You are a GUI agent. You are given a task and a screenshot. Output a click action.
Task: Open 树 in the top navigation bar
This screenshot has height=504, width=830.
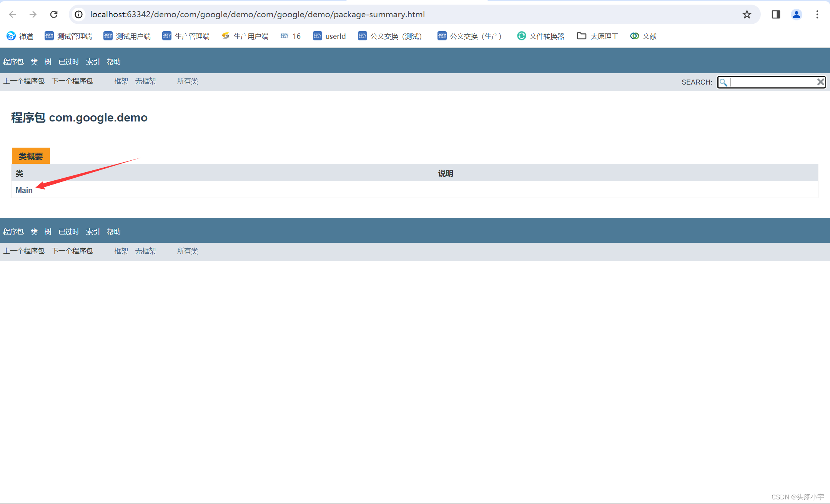click(48, 62)
